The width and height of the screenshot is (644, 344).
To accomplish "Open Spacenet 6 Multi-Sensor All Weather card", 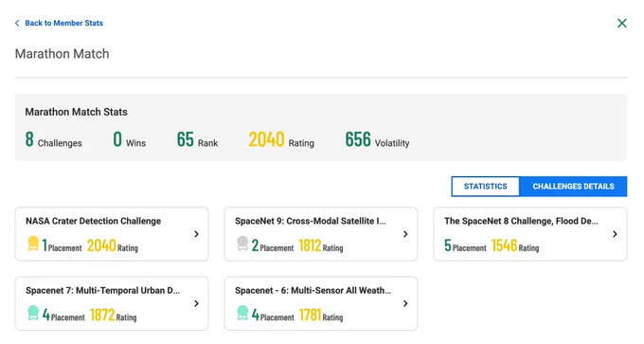I will [321, 303].
